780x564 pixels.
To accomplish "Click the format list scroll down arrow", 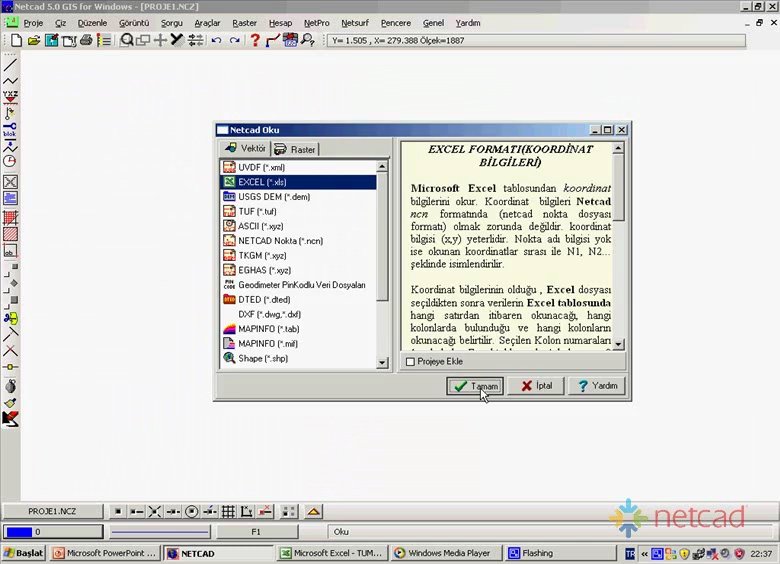I will point(382,363).
